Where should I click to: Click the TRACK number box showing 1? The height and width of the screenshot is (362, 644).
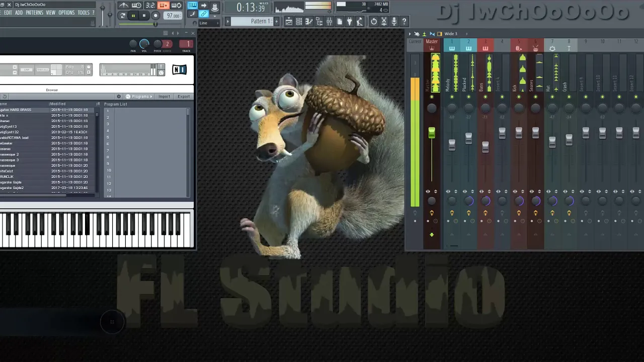(x=187, y=44)
